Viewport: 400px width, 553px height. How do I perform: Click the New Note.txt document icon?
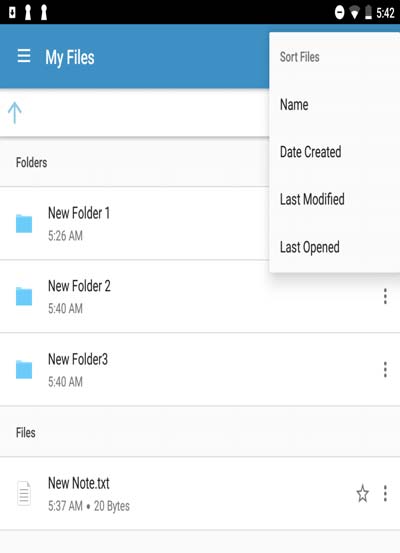click(24, 493)
